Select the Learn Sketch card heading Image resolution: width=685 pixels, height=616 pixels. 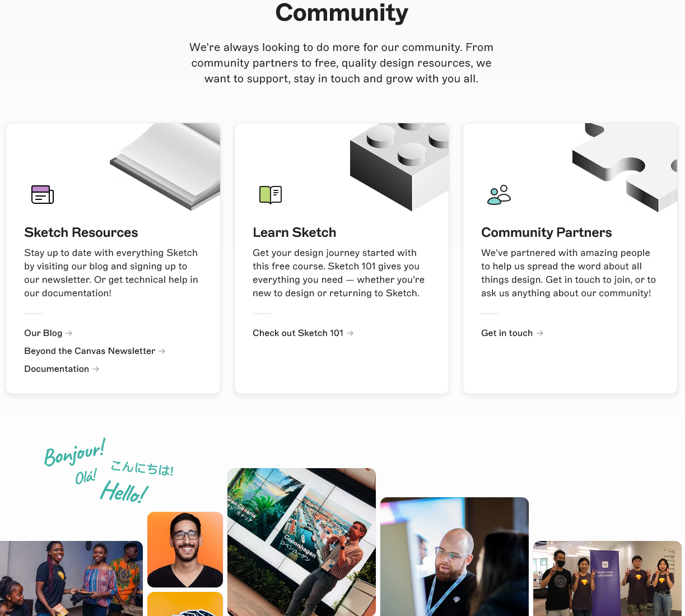pyautogui.click(x=295, y=232)
